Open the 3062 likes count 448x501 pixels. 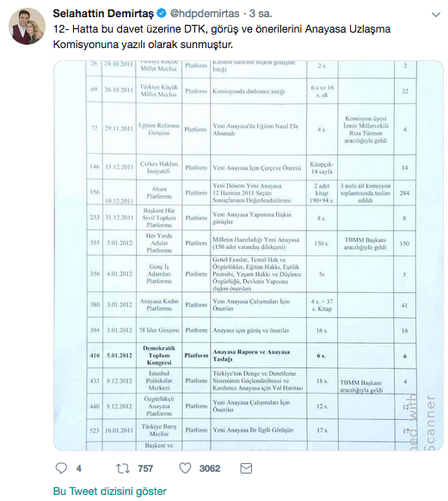click(210, 468)
